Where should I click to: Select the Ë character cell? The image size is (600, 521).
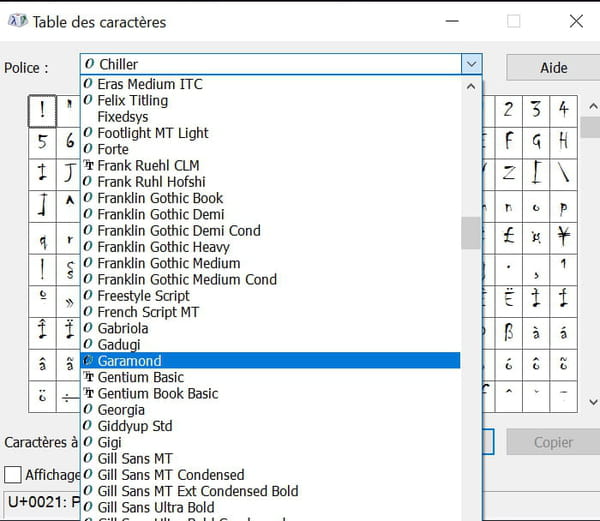(x=509, y=301)
